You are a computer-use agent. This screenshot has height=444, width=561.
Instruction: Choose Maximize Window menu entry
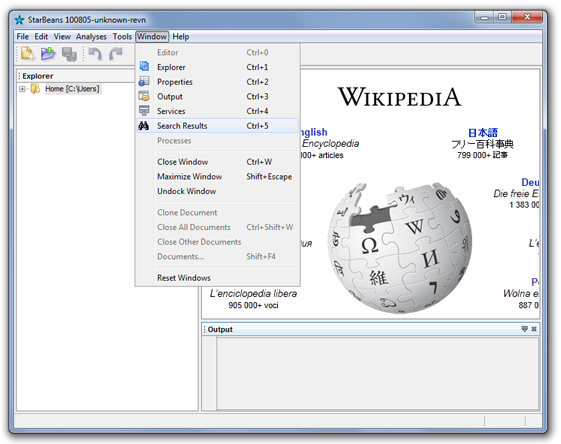tap(218, 176)
